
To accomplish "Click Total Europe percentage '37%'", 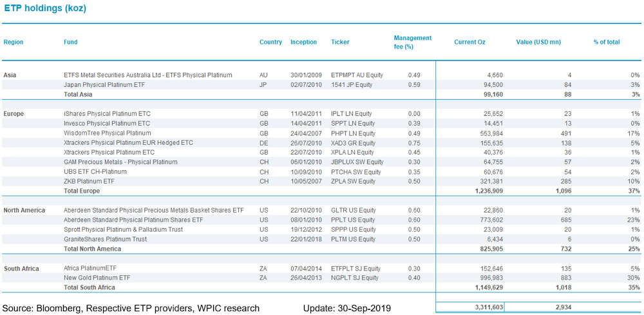I will pyautogui.click(x=634, y=191).
